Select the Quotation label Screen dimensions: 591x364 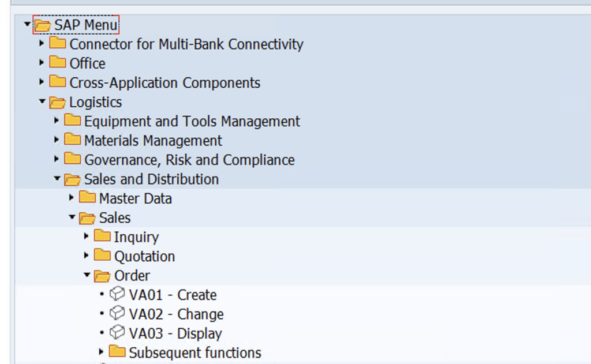[144, 256]
